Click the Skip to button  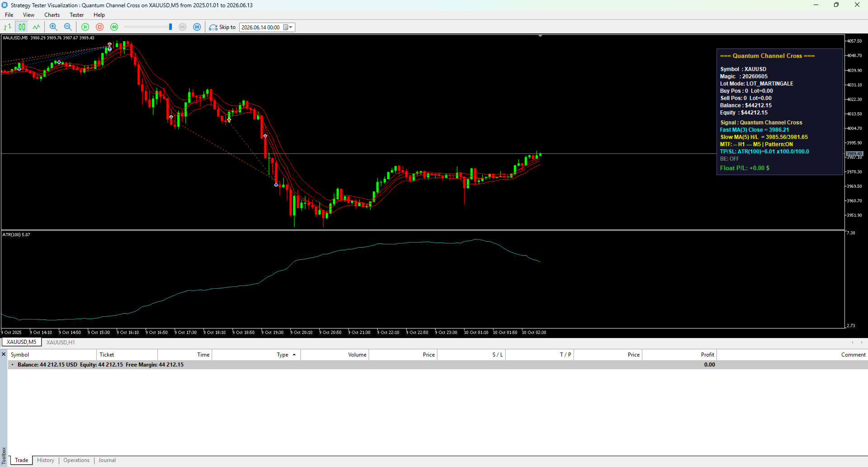click(x=223, y=27)
